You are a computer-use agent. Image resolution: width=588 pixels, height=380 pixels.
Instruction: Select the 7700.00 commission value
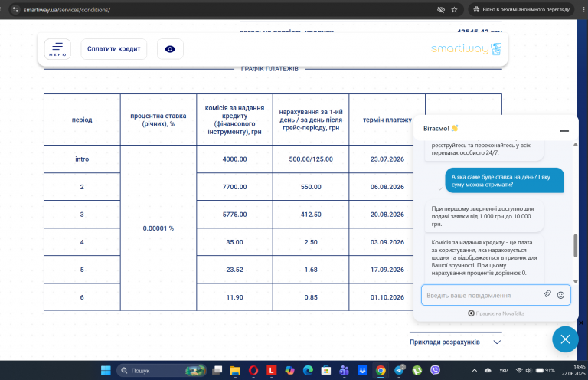[234, 187]
